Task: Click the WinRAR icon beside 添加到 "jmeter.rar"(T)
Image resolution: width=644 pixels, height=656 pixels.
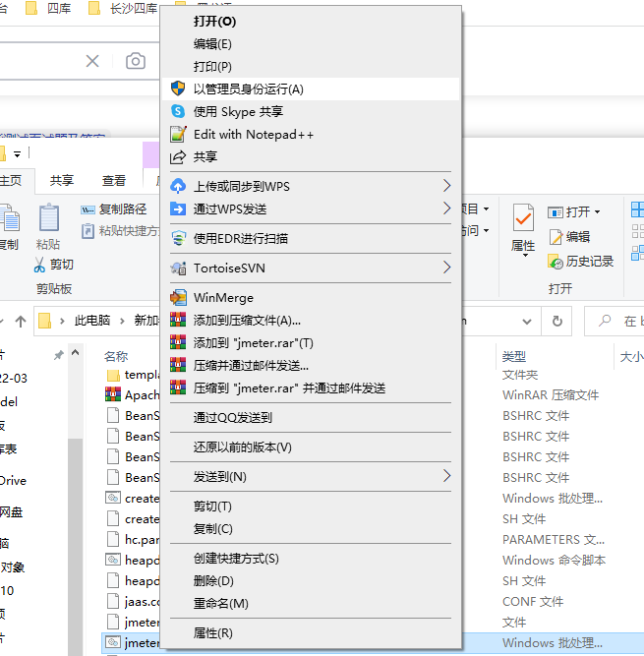Action: pos(178,342)
